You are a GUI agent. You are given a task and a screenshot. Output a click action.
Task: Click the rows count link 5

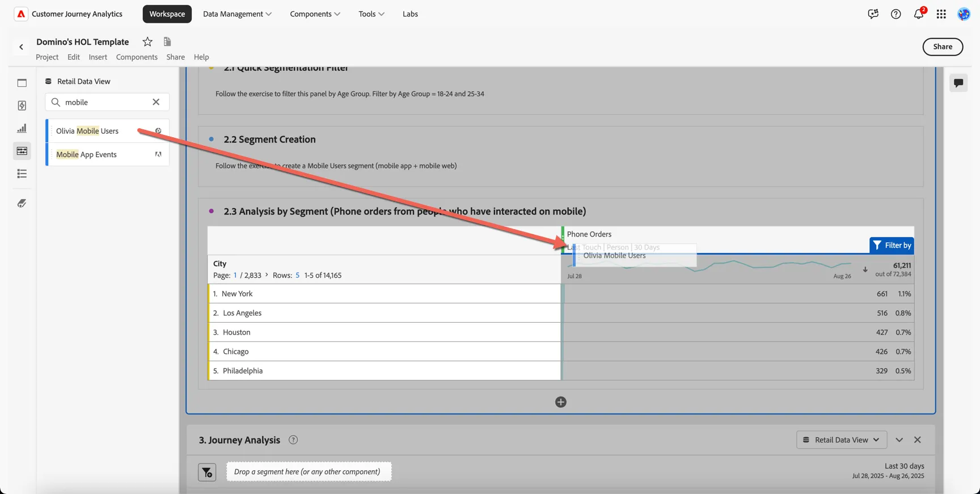(x=297, y=275)
